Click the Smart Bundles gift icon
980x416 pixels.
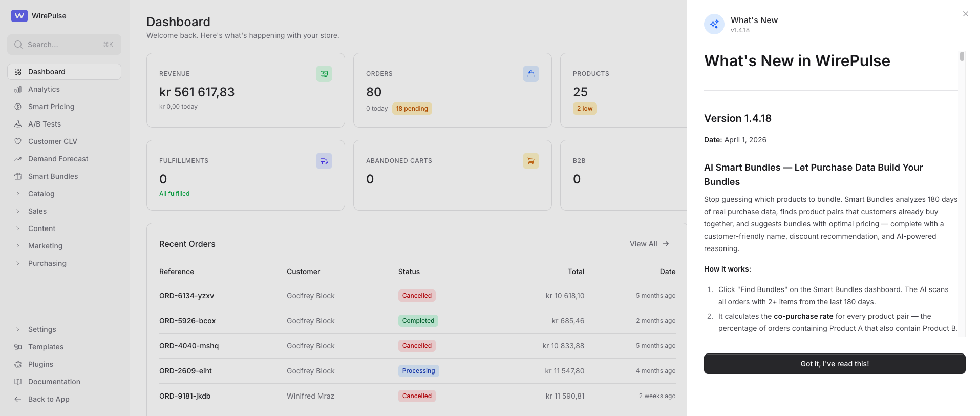(x=18, y=176)
